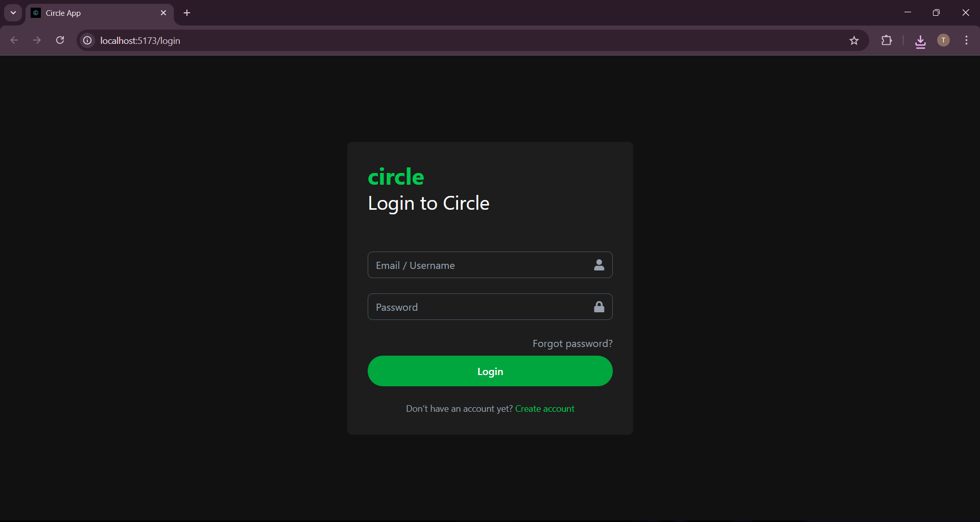Screen dimensions: 980x522
Task: Click the green circle logo text
Action: coord(396,177)
